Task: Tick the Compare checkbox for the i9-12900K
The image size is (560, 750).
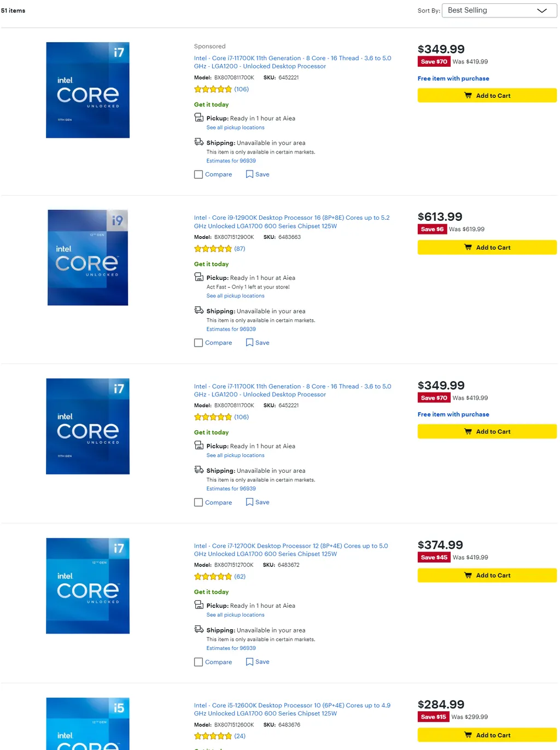Action: (199, 343)
